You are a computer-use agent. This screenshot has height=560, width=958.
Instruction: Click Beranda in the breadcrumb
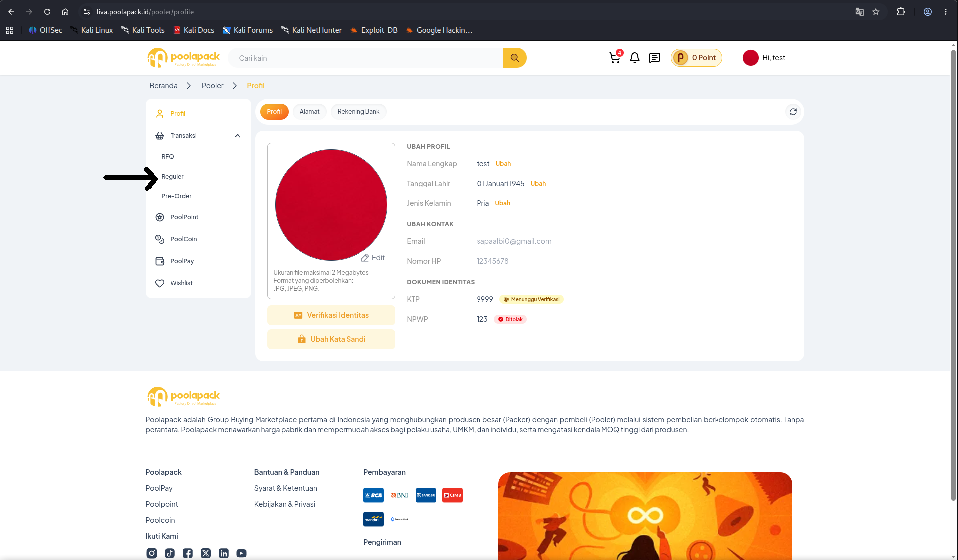point(163,86)
